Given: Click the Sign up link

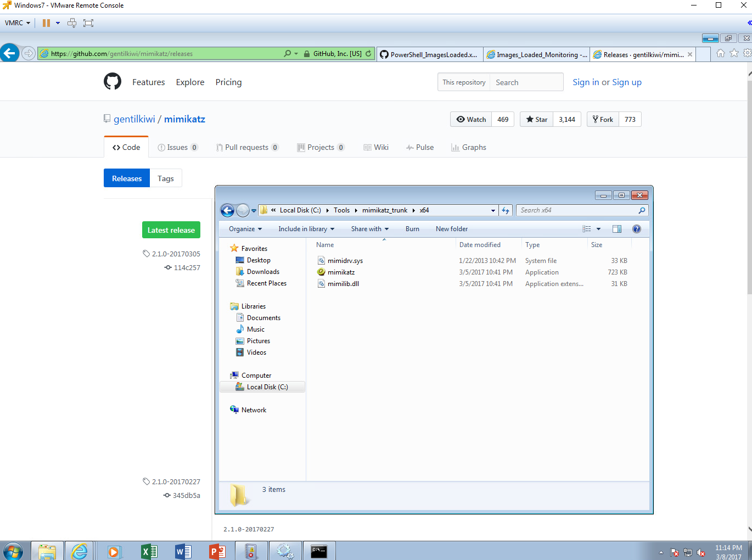Looking at the screenshot, I should pos(627,82).
